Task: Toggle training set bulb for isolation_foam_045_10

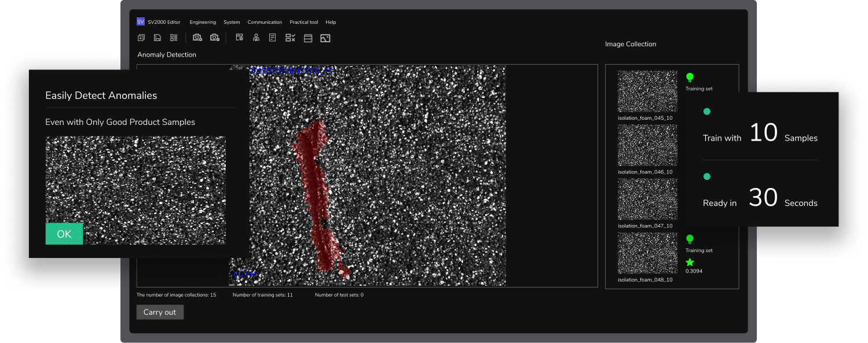Action: (x=690, y=77)
